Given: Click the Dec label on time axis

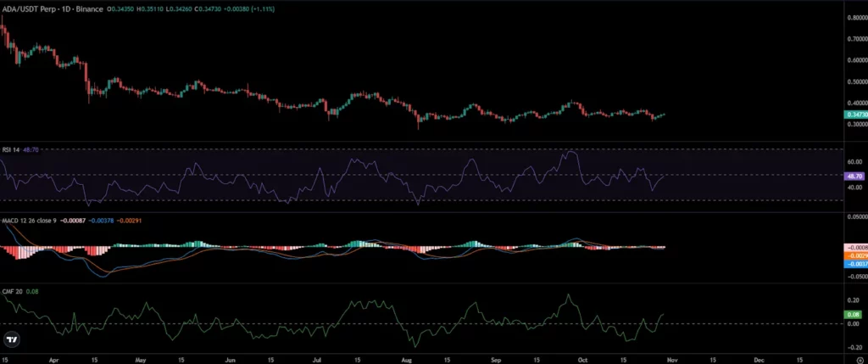Looking at the screenshot, I should point(760,359).
